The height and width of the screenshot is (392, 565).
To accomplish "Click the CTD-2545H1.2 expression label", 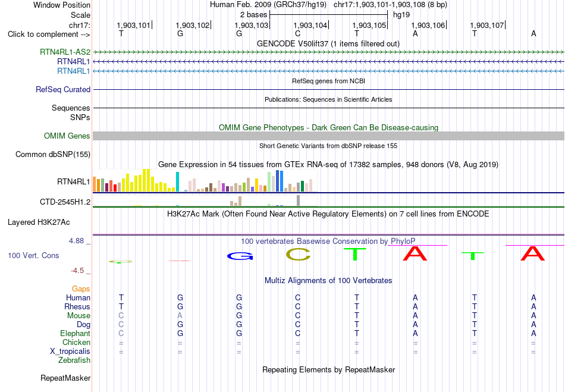I will click(x=65, y=202).
